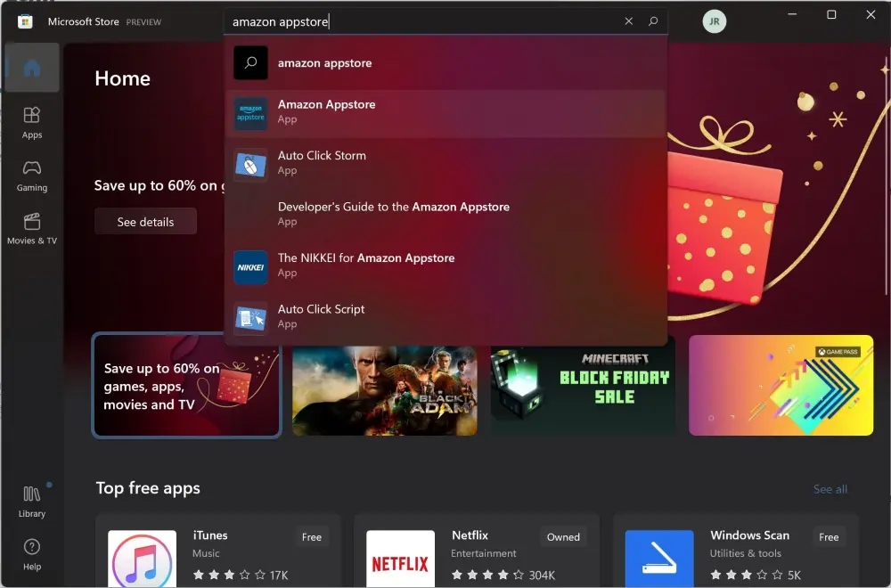Click the Top free apps heading

(x=148, y=488)
